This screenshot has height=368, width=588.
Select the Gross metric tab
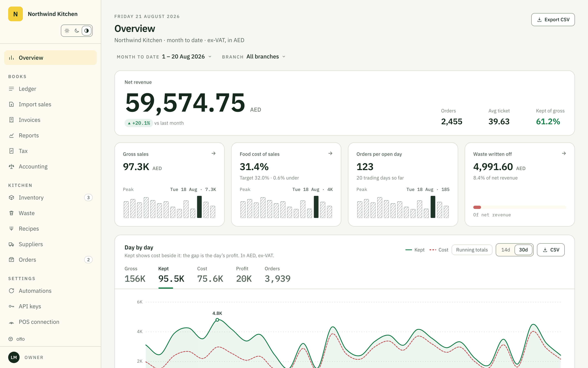click(135, 275)
